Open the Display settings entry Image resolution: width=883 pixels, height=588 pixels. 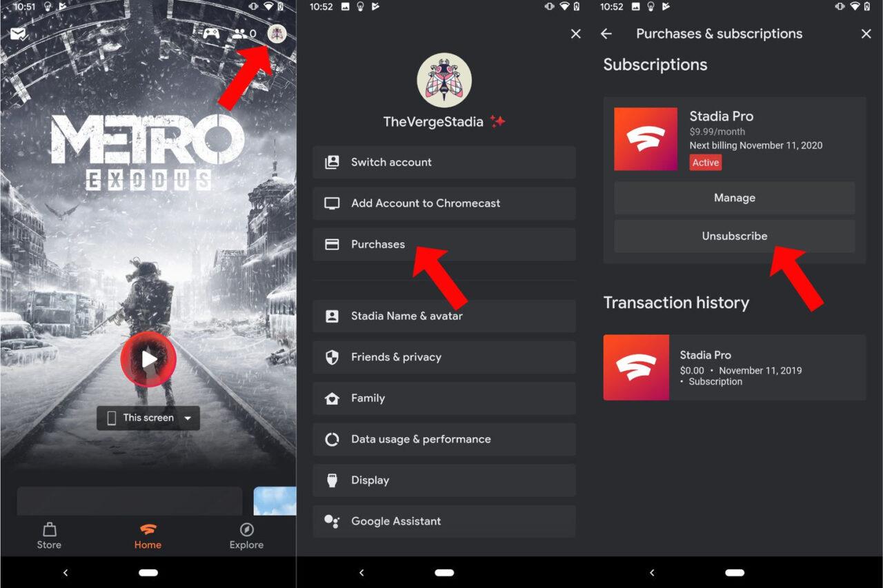tap(444, 480)
